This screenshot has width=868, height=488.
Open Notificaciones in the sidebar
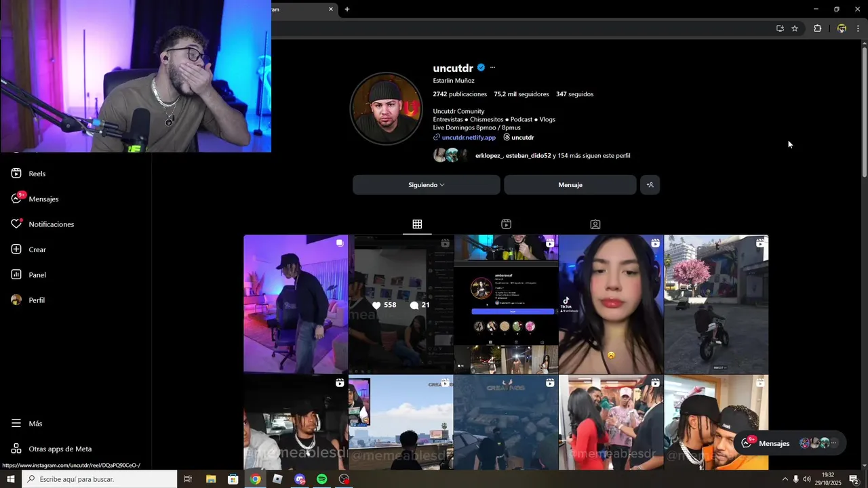pos(43,224)
